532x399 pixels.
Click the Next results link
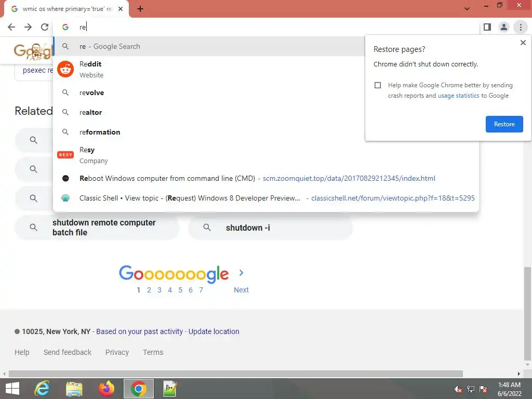pyautogui.click(x=241, y=290)
